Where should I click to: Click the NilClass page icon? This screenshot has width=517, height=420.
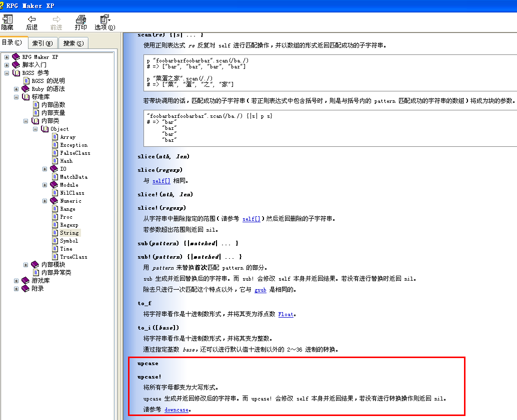(x=55, y=193)
